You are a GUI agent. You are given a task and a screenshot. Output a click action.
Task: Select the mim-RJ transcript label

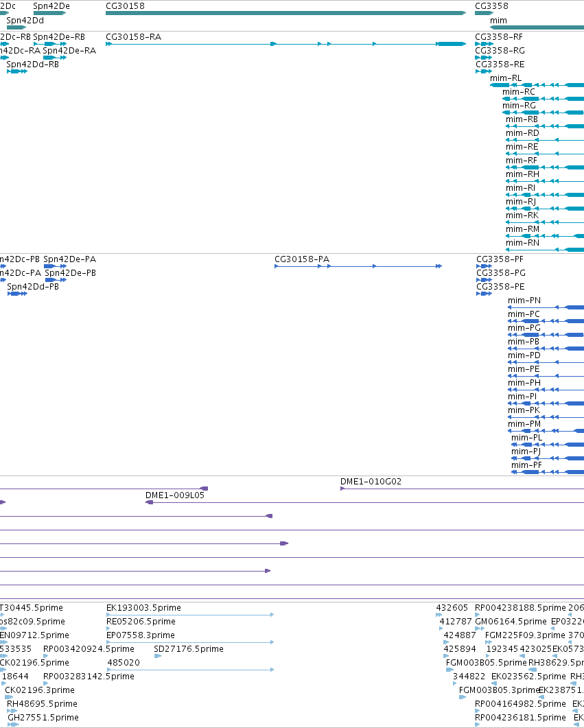[x=521, y=201]
